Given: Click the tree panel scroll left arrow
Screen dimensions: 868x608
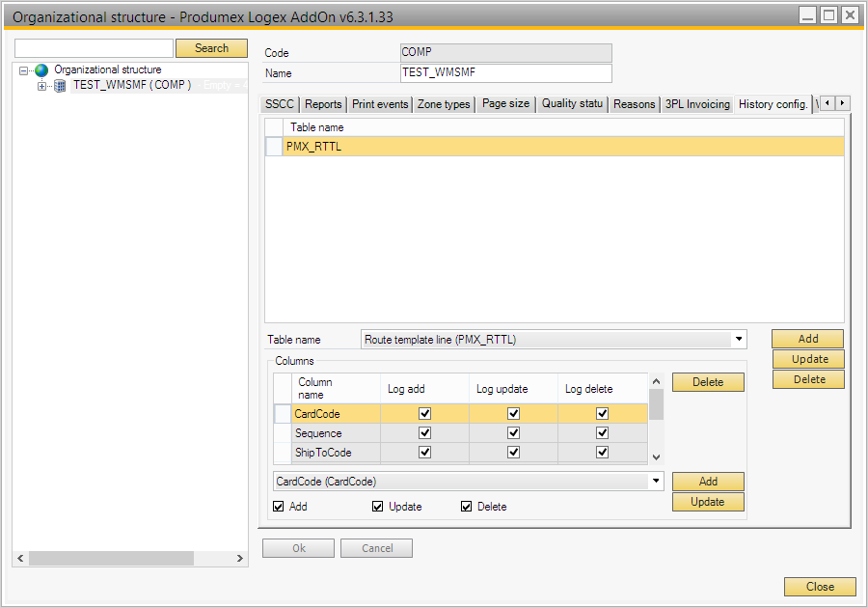Looking at the screenshot, I should pos(20,559).
